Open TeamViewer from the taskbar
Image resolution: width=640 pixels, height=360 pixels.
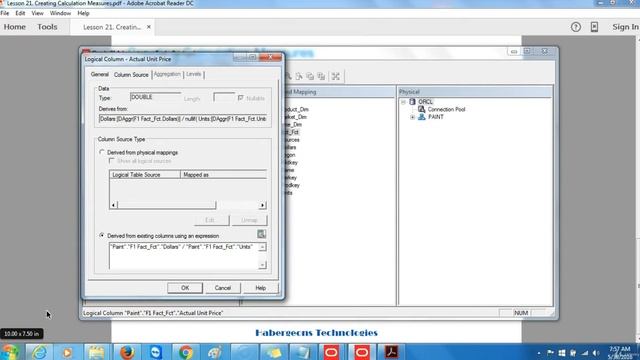[156, 352]
